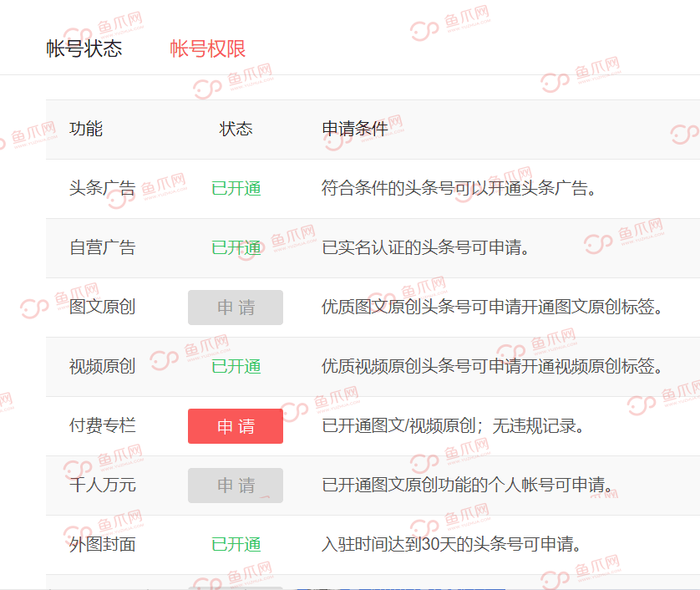The height and width of the screenshot is (590, 700).
Task: Switch to the 帐号状态 tab
Action: click(x=84, y=48)
